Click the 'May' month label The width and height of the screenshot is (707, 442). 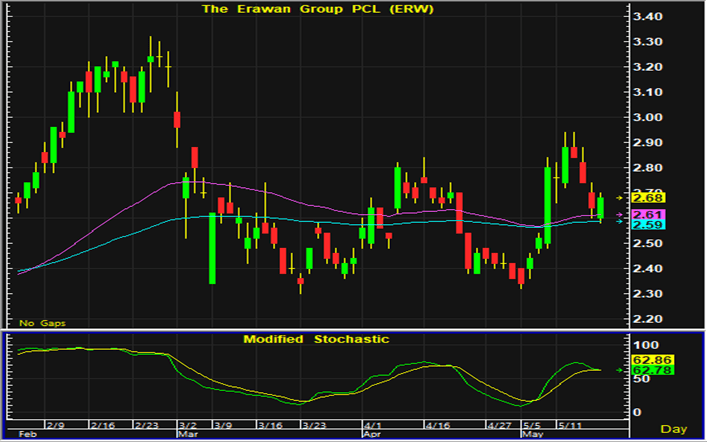(533, 434)
